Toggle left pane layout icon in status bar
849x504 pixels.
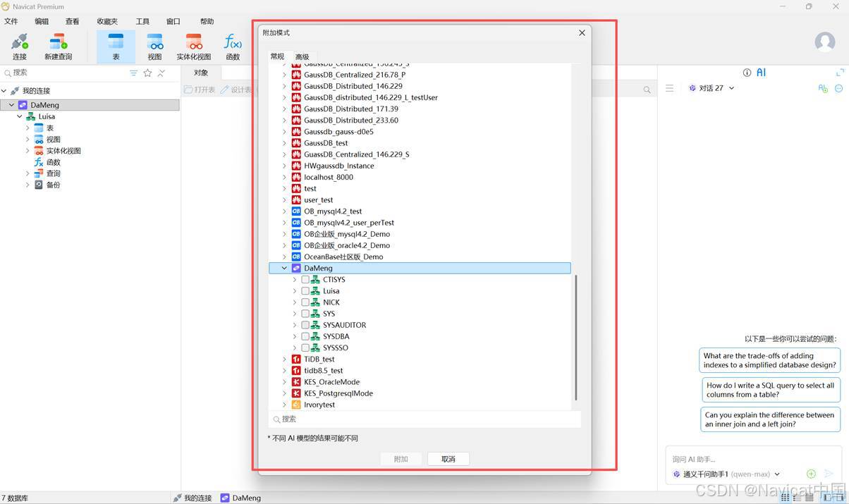[x=828, y=498]
